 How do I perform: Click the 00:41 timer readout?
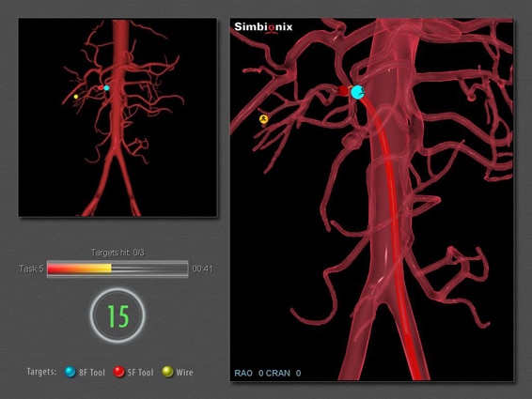coord(202,269)
